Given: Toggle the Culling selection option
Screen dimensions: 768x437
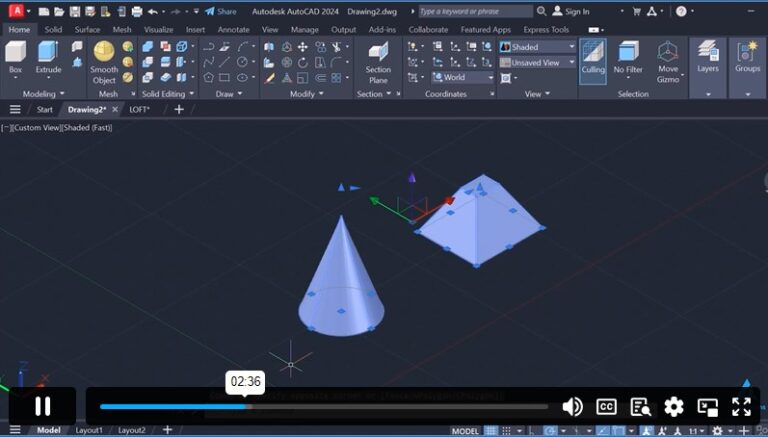Looking at the screenshot, I should [593, 61].
